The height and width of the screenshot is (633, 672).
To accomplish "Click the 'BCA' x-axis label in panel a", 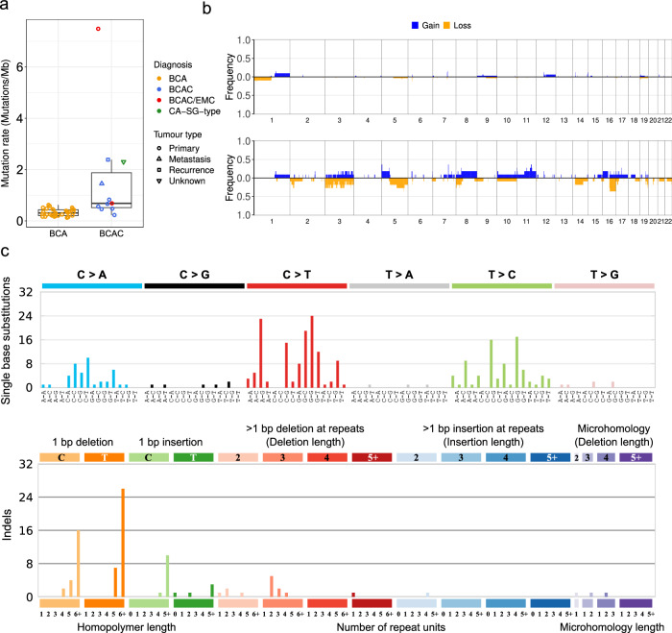I will tap(59, 233).
